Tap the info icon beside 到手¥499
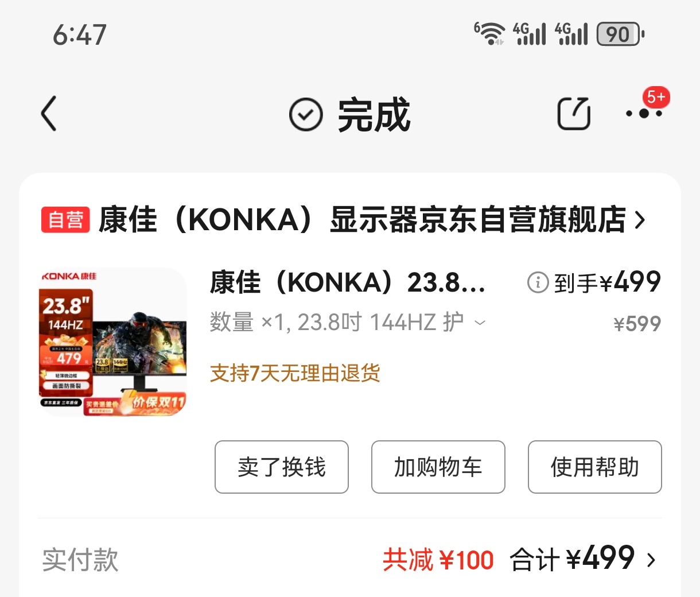 [538, 282]
